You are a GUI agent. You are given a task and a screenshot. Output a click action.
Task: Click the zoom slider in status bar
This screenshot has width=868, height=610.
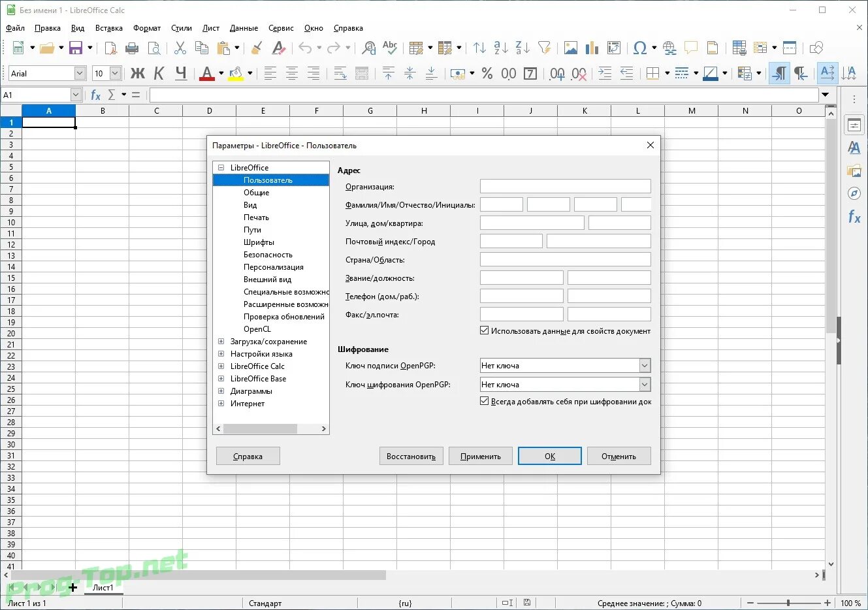tap(788, 603)
